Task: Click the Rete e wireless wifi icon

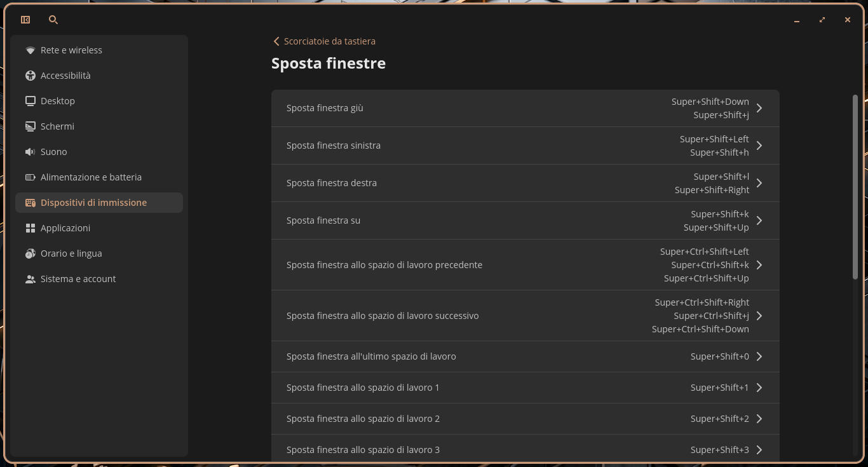Action: (30, 50)
